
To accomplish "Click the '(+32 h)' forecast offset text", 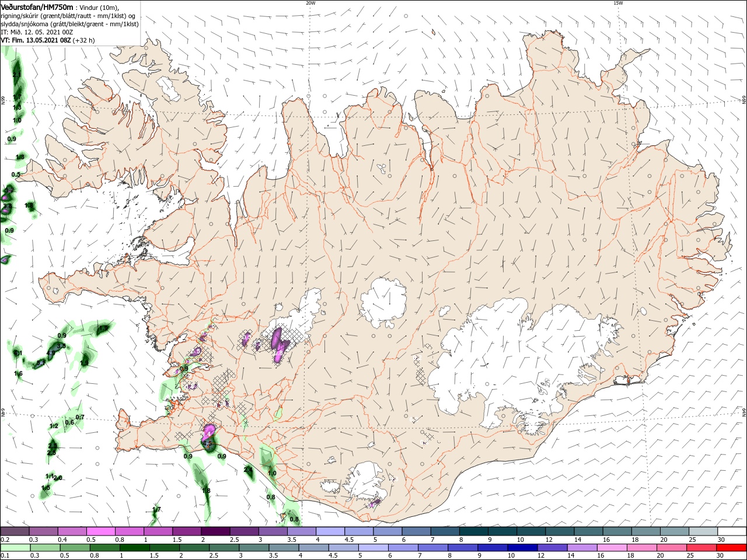I will [x=84, y=40].
